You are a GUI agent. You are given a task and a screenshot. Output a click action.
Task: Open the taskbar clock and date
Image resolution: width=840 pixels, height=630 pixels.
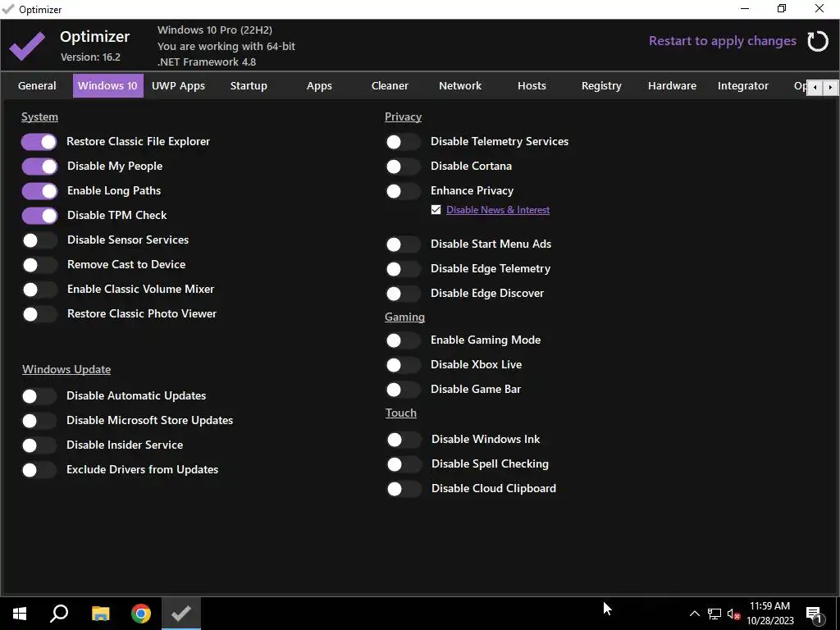point(769,614)
